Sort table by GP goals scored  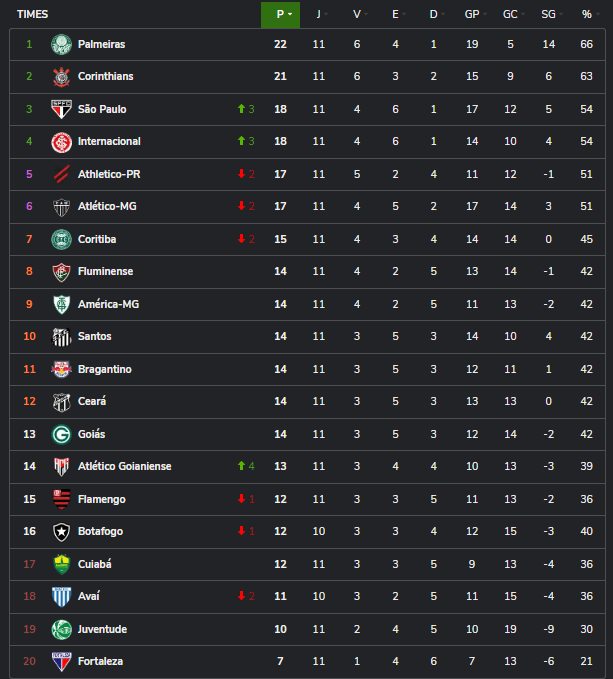point(471,14)
